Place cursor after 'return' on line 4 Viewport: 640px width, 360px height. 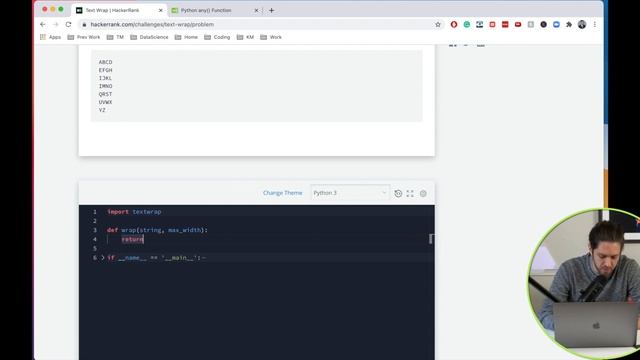(x=144, y=240)
